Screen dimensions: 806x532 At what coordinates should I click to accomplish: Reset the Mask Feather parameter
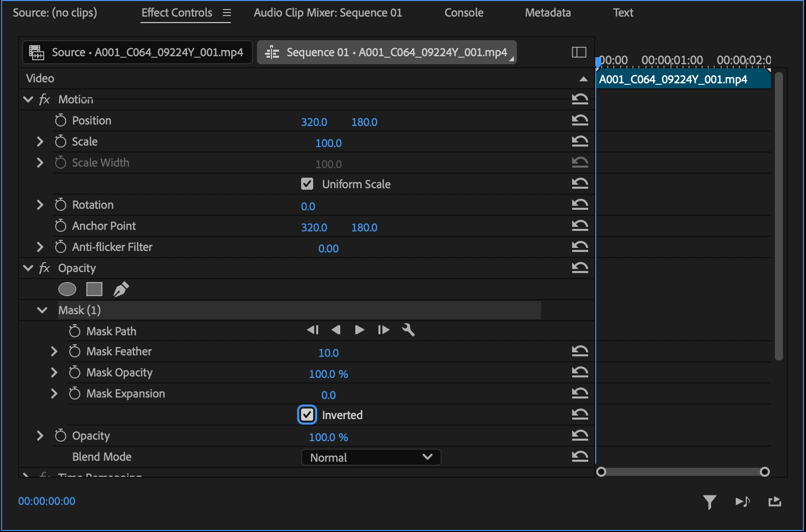click(580, 351)
